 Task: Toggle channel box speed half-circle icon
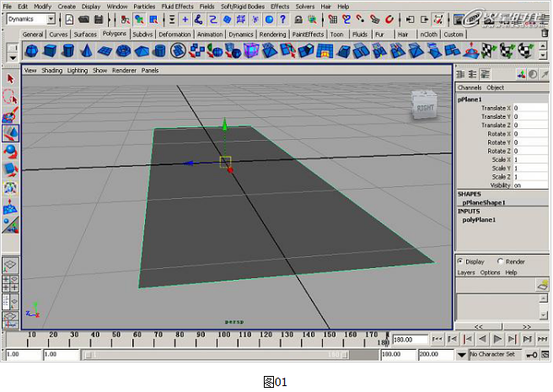tap(533, 74)
